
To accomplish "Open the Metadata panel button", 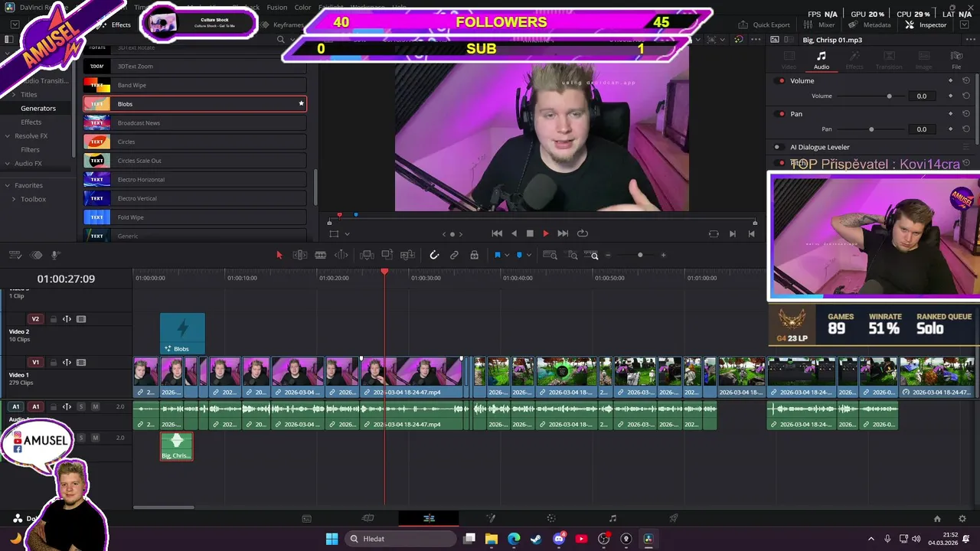I will coord(869,24).
